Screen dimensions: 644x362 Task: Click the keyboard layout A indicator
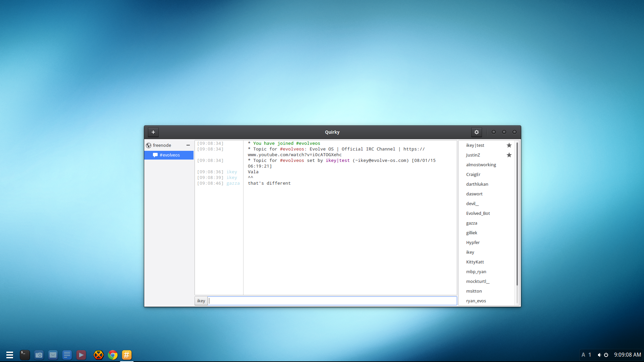pyautogui.click(x=583, y=355)
